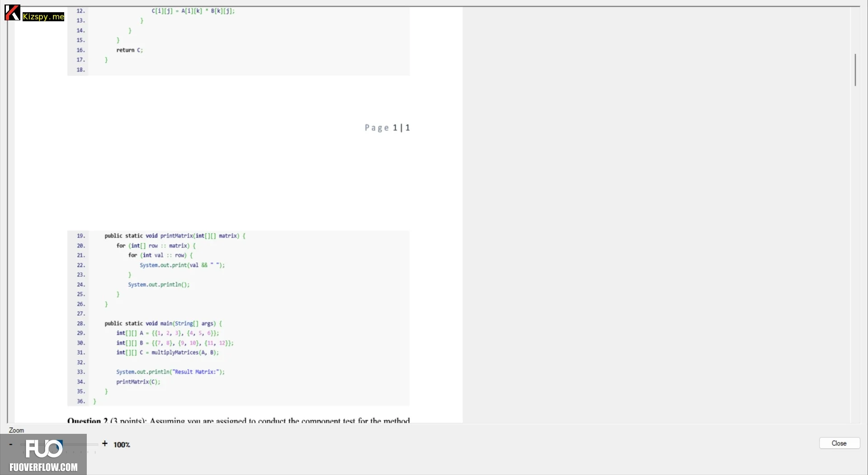This screenshot has width=868, height=475.
Task: Click the "Question 2" heading text
Action: [88, 420]
